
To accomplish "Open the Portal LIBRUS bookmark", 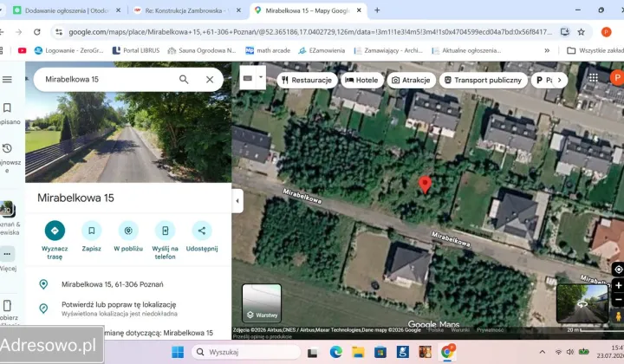I will coord(136,50).
